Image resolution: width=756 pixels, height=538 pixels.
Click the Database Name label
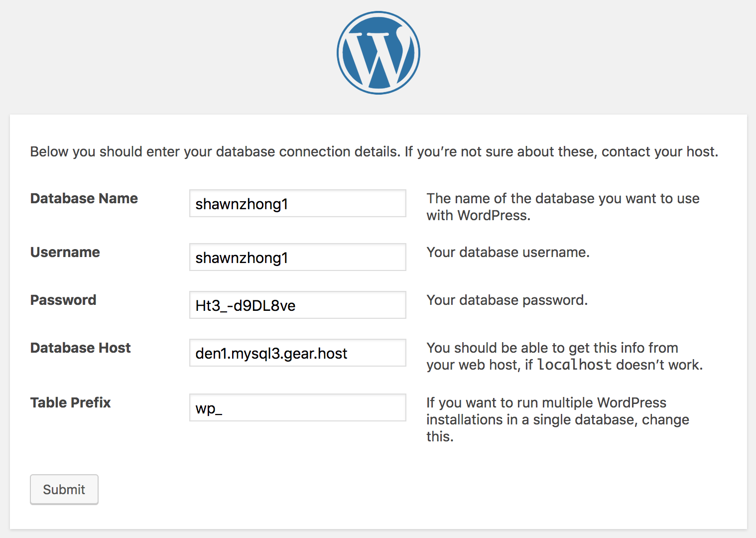click(x=84, y=198)
